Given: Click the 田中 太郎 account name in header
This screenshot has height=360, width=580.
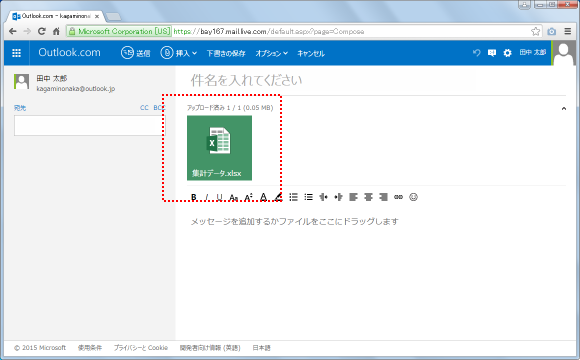Looking at the screenshot, I should point(533,53).
